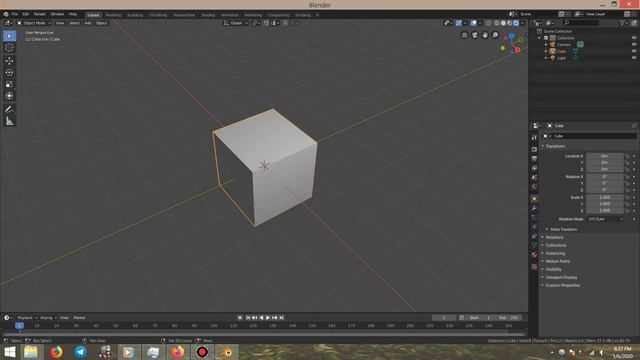This screenshot has width=640, height=360.
Task: Open the timeline Keying menu
Action: [x=48, y=318]
